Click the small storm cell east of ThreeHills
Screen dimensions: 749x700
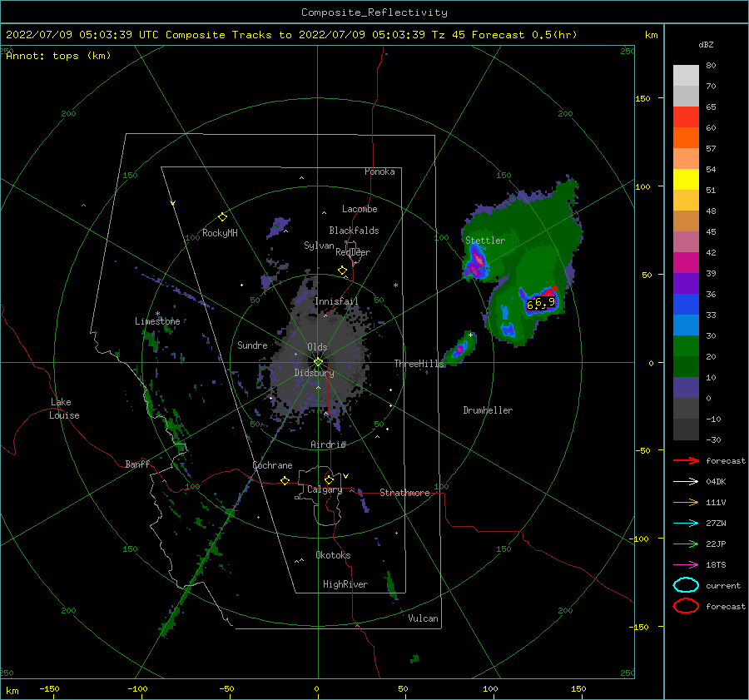[x=459, y=349]
